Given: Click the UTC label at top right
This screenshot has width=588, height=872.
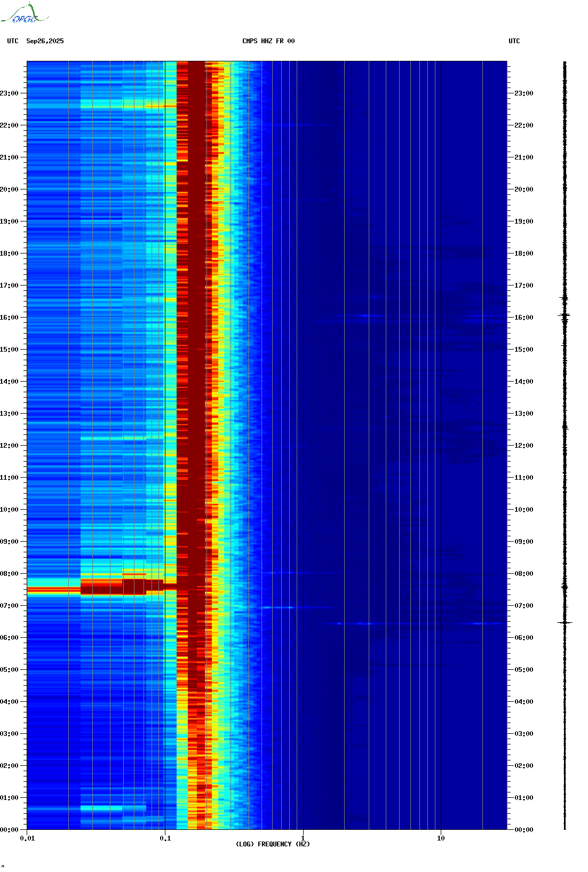Looking at the screenshot, I should click(514, 41).
